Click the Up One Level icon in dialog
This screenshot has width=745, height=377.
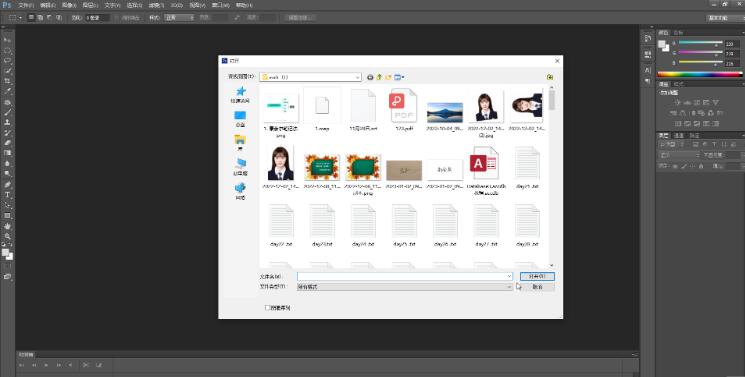[x=379, y=77]
